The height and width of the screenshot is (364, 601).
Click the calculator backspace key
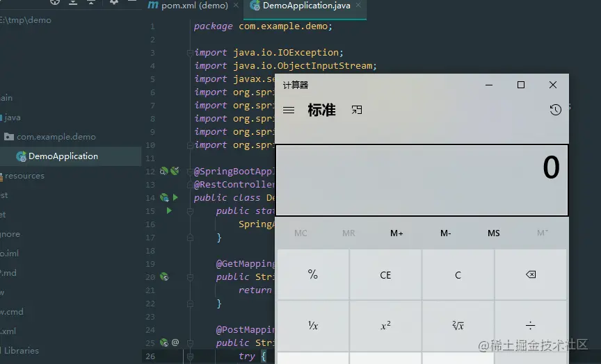[x=531, y=274]
